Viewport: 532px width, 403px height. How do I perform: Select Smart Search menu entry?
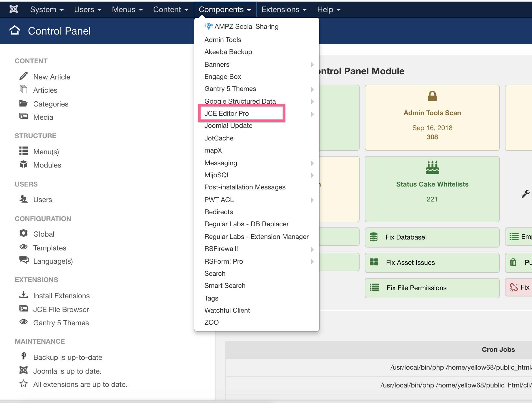[225, 286]
